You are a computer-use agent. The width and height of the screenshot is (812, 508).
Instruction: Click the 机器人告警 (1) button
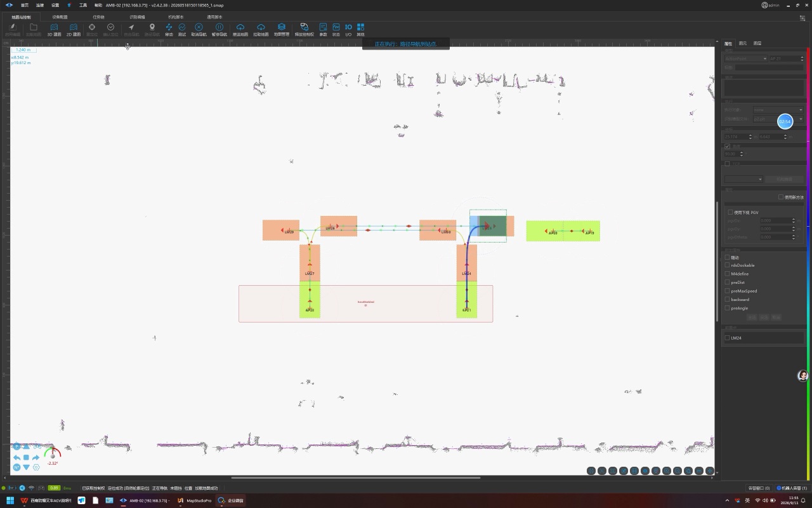(x=792, y=488)
